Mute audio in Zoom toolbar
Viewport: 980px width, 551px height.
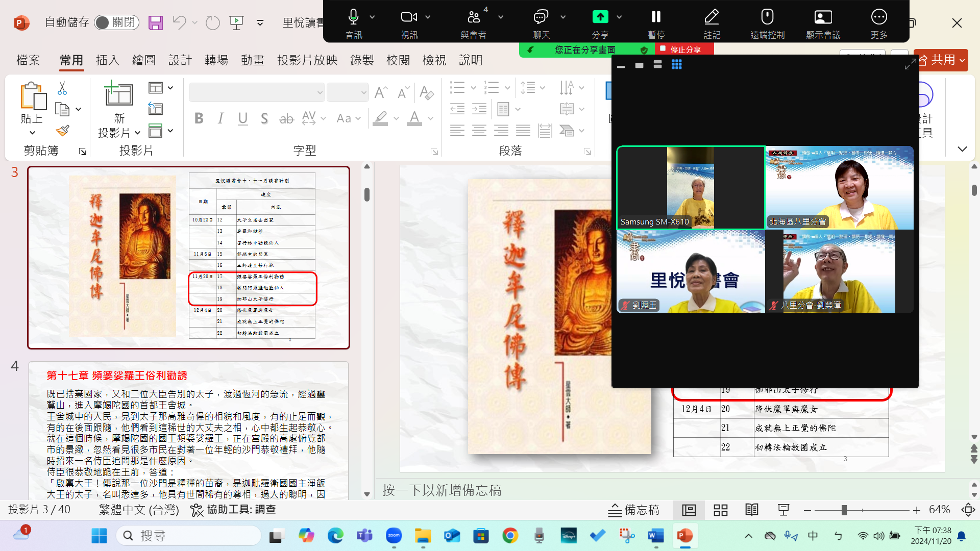[353, 17]
